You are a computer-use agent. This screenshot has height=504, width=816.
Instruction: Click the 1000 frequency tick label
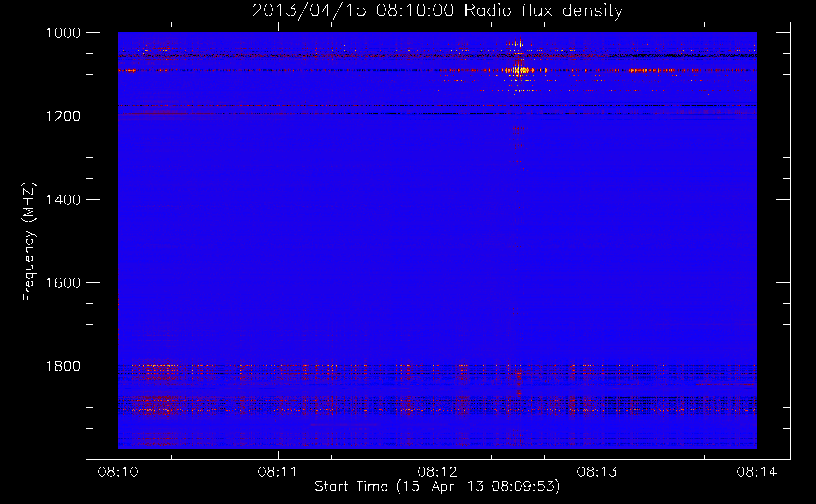(63, 33)
